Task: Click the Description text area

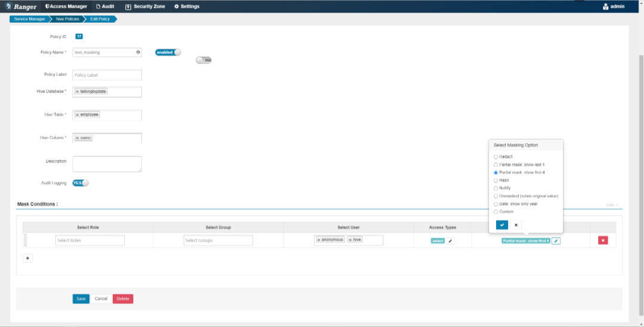Action: click(107, 164)
